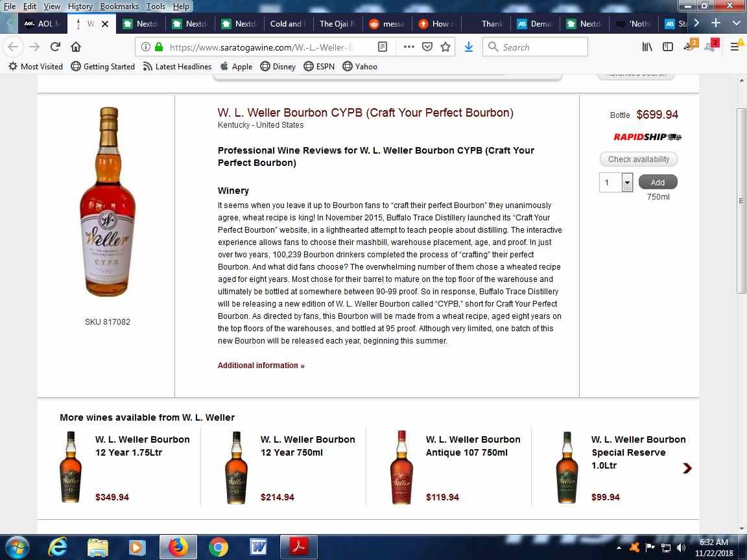
Task: Open W. L. Weller 12 Year 1.75Ltr
Action: click(x=143, y=446)
